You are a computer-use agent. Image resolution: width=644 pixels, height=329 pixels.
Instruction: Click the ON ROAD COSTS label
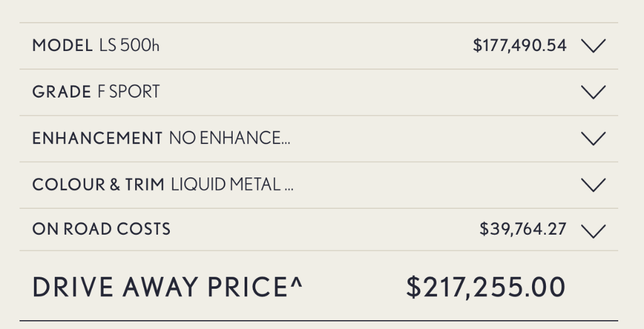(101, 229)
